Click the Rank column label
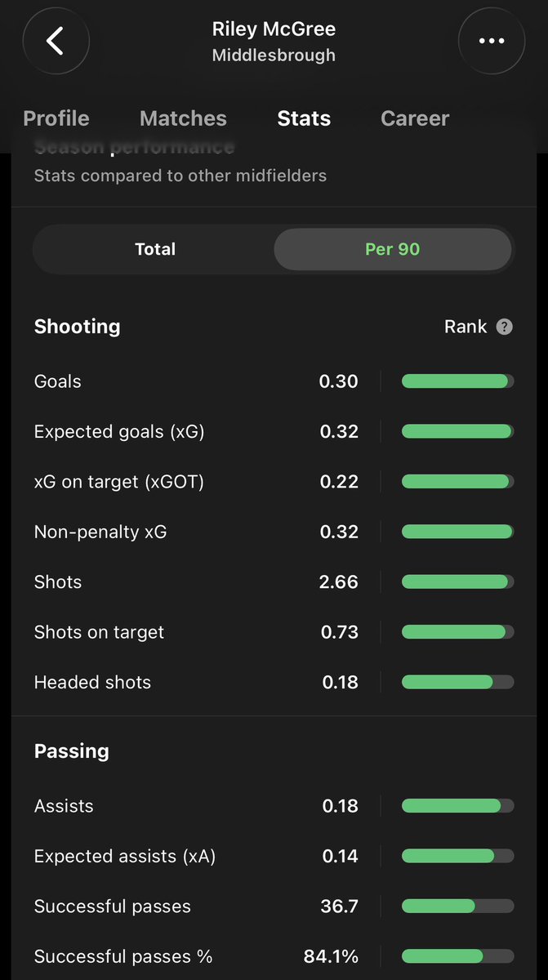548x980 pixels. click(x=466, y=327)
